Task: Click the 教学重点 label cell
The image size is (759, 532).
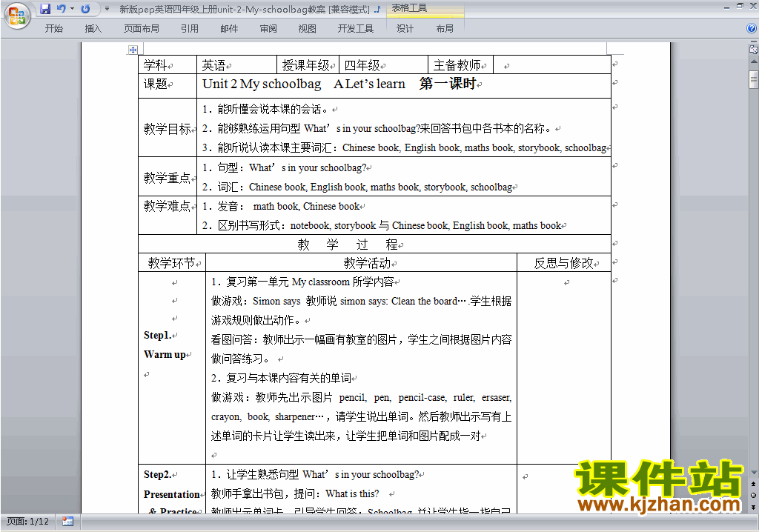Action: (x=168, y=177)
